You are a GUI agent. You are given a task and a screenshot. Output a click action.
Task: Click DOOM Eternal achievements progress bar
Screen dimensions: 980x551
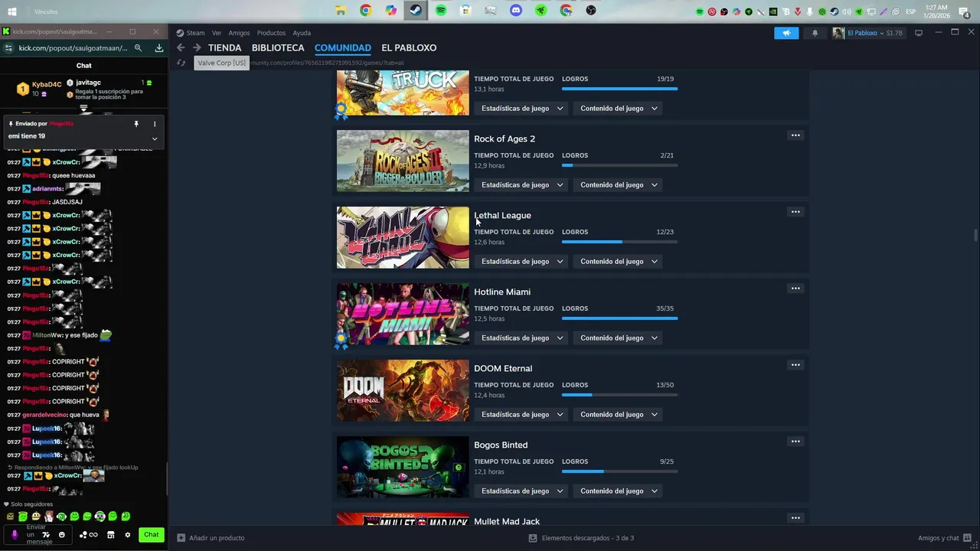619,395
